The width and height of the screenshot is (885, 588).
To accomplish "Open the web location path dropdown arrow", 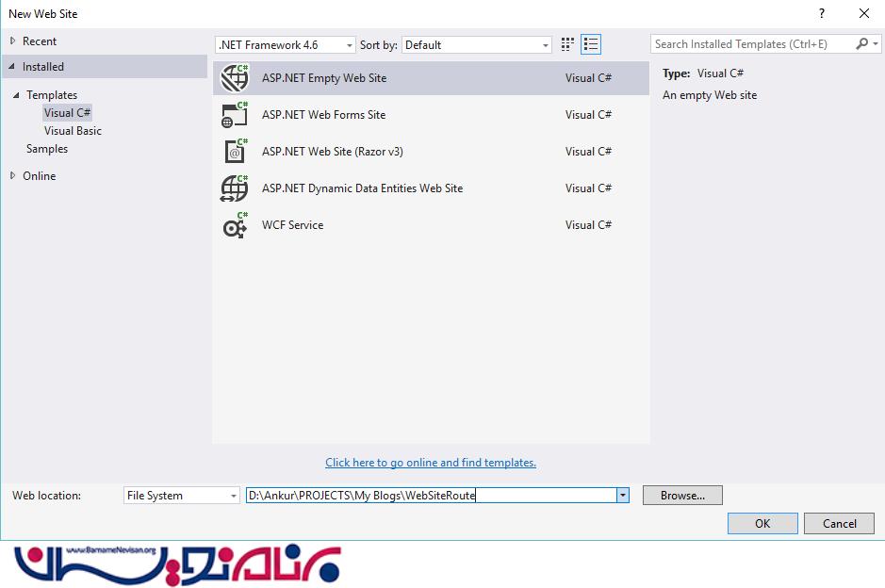I will [623, 496].
